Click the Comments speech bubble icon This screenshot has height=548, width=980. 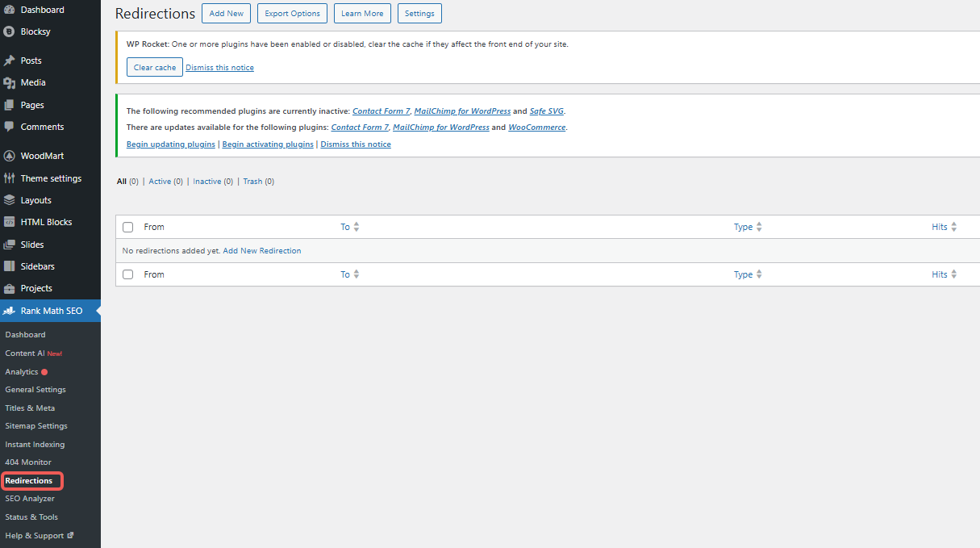coord(10,127)
